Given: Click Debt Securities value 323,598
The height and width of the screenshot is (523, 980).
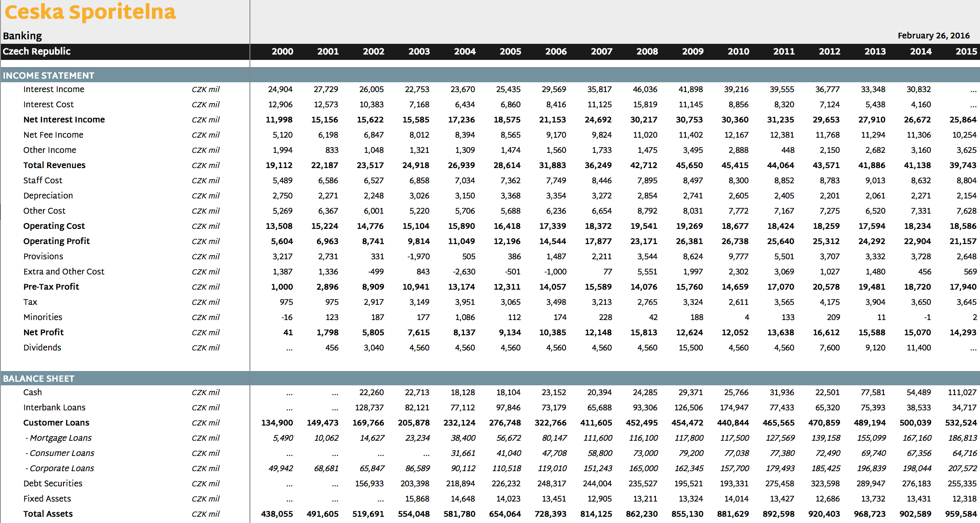Looking at the screenshot, I should (825, 484).
